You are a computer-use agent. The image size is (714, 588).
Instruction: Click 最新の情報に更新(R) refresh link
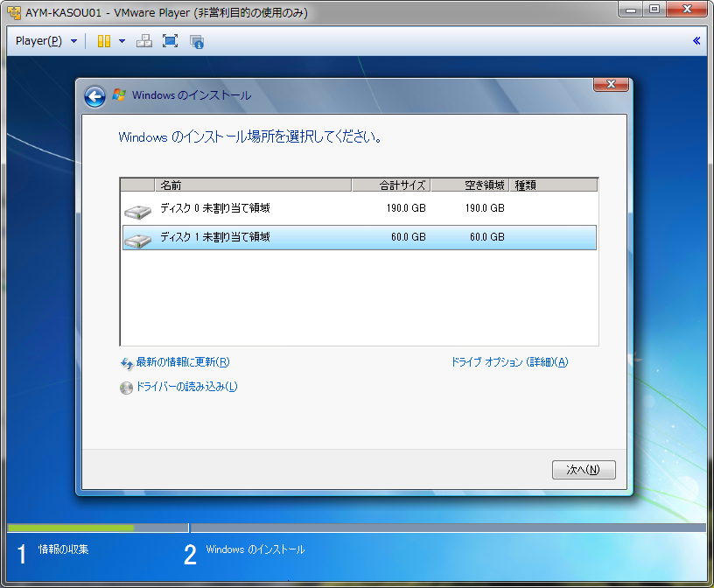(x=183, y=362)
